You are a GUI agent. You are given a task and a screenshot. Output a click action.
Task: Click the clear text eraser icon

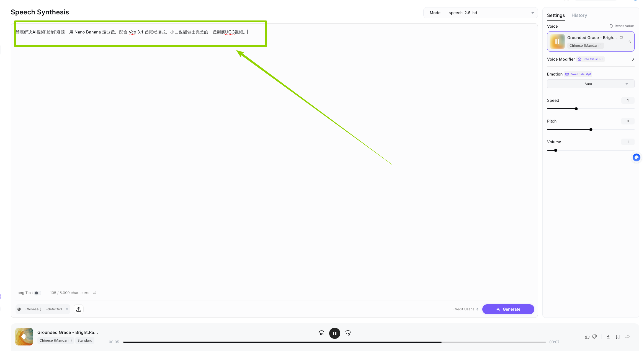(x=95, y=293)
